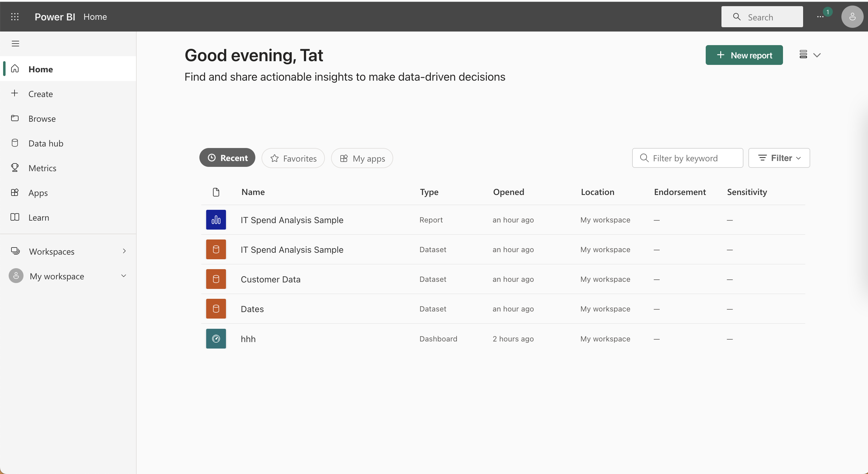This screenshot has height=474, width=868.
Task: Click the hhh dashboard icon
Action: [216, 339]
